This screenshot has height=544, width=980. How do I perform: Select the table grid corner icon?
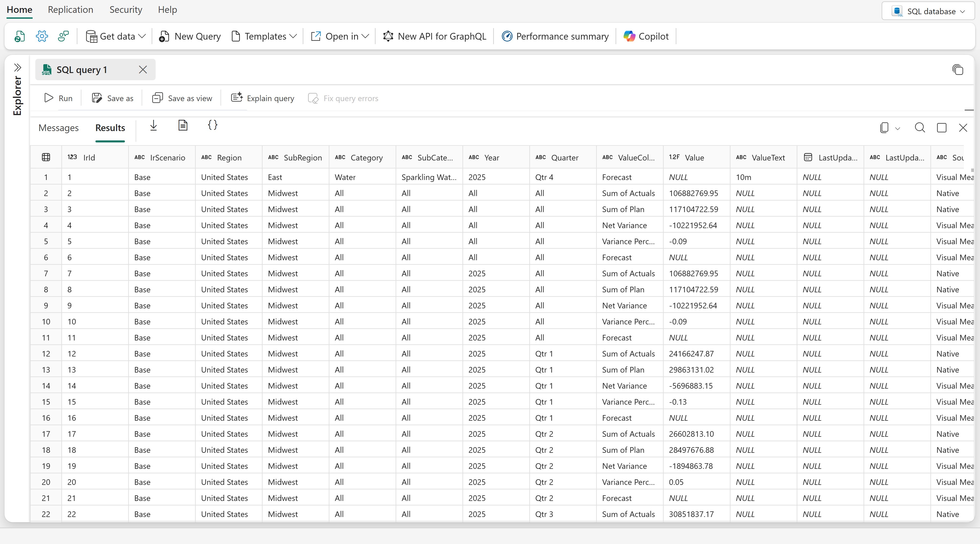(x=46, y=158)
